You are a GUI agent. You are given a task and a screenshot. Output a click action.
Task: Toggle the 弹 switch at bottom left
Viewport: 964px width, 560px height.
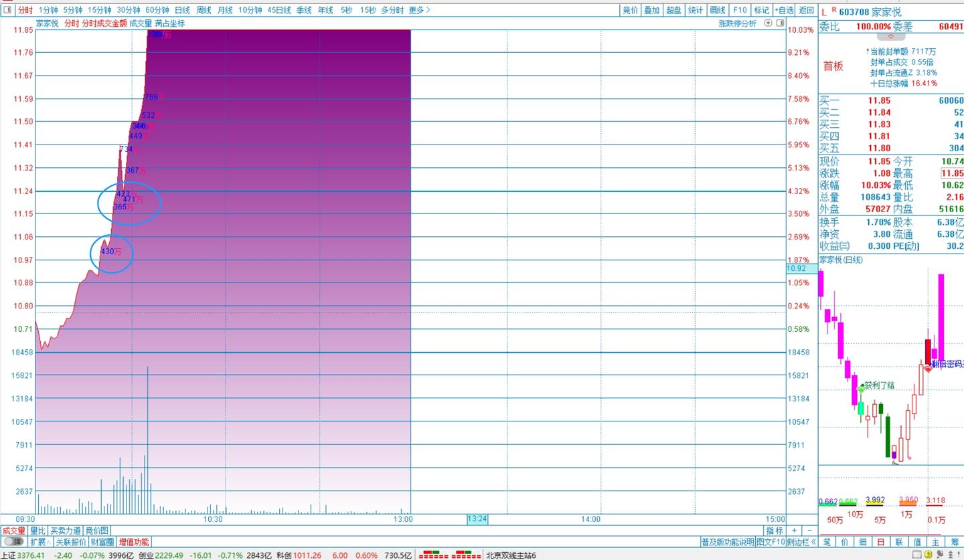click(x=14, y=542)
